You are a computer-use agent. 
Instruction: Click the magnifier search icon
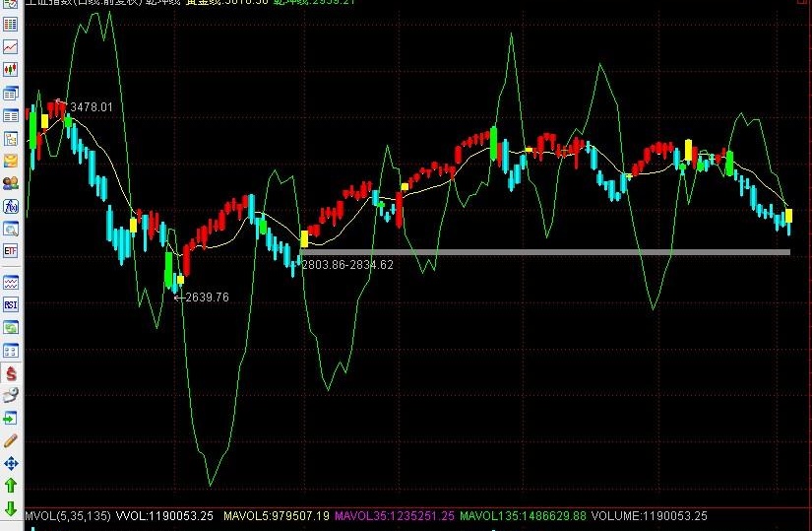11,229
